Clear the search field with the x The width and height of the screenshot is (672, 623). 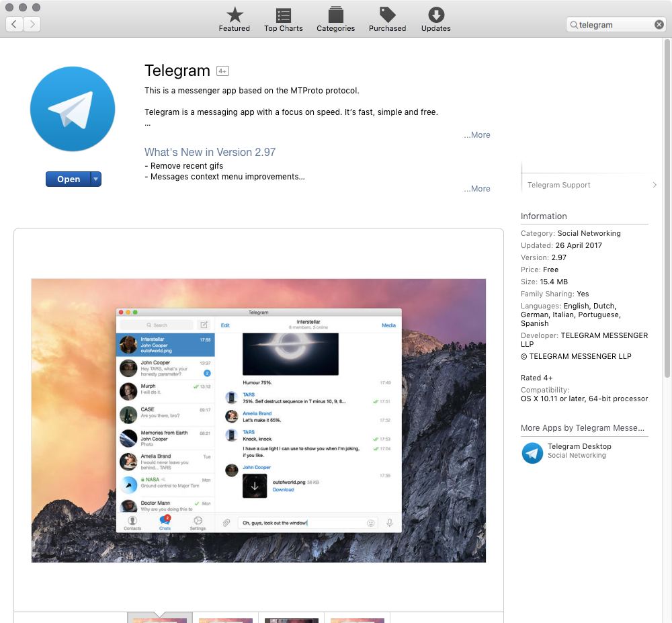[x=659, y=24]
